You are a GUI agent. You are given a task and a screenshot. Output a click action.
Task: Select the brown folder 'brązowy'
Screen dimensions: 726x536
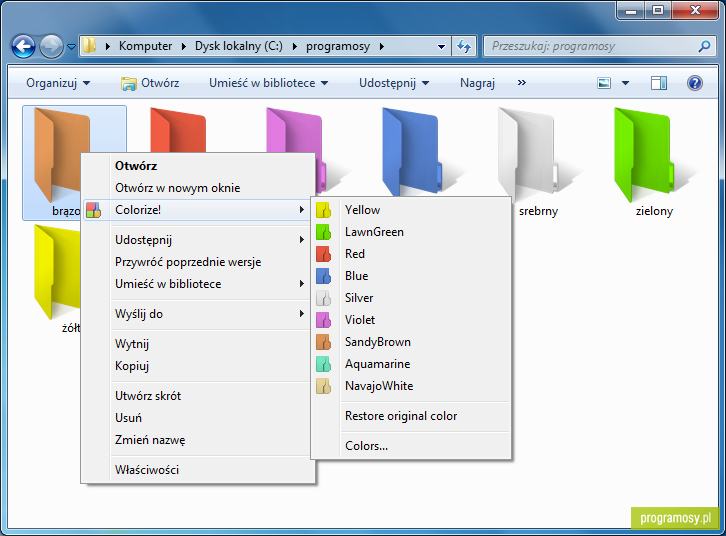(56, 153)
